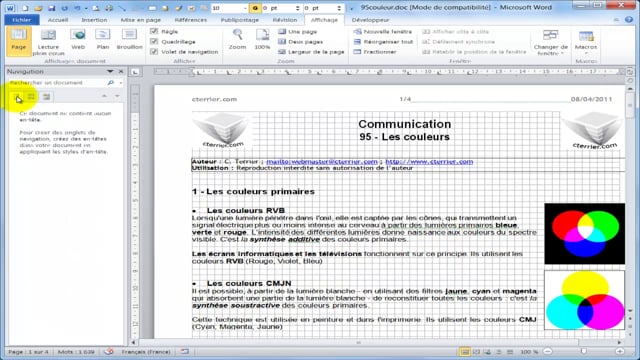This screenshot has height=360, width=640.
Task: Open the font size 10 dropdown
Action: 245,8
